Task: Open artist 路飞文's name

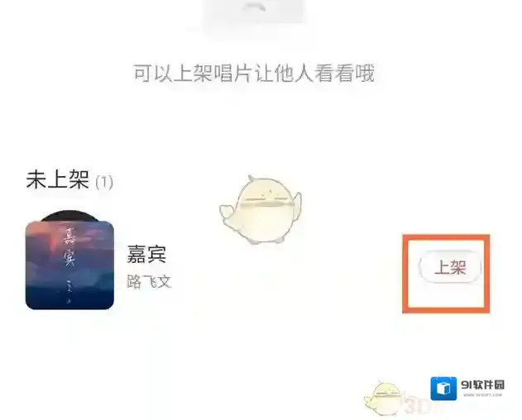Action: tap(149, 282)
